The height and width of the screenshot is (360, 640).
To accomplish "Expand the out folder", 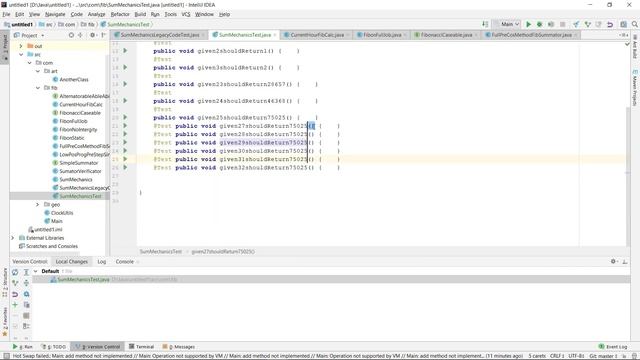I will pos(21,46).
